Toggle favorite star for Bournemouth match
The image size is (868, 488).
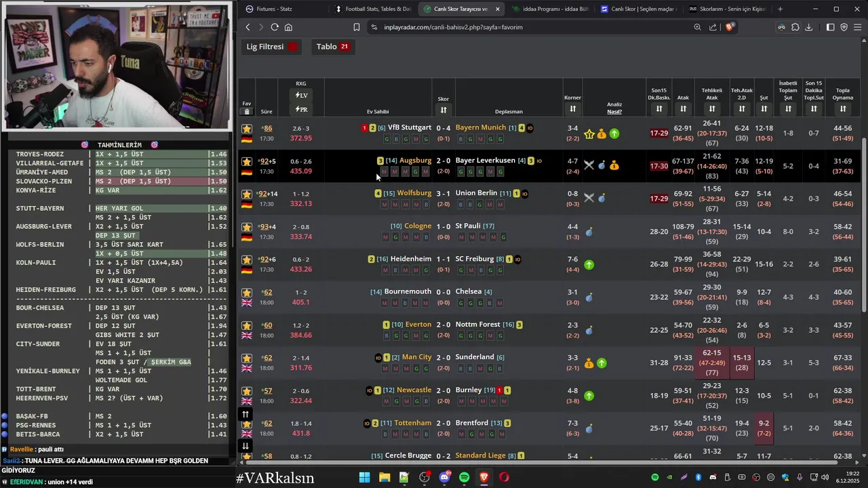coord(247,293)
